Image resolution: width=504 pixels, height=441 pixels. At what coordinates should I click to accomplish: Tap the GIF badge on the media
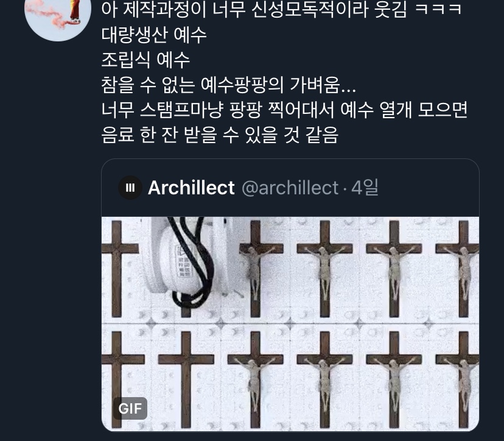click(x=130, y=408)
